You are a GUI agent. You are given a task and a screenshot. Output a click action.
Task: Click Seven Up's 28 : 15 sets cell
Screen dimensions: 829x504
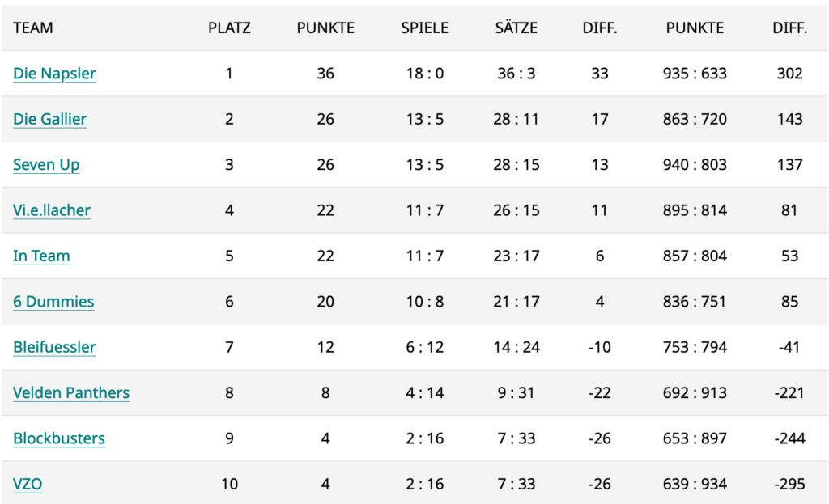(x=517, y=165)
